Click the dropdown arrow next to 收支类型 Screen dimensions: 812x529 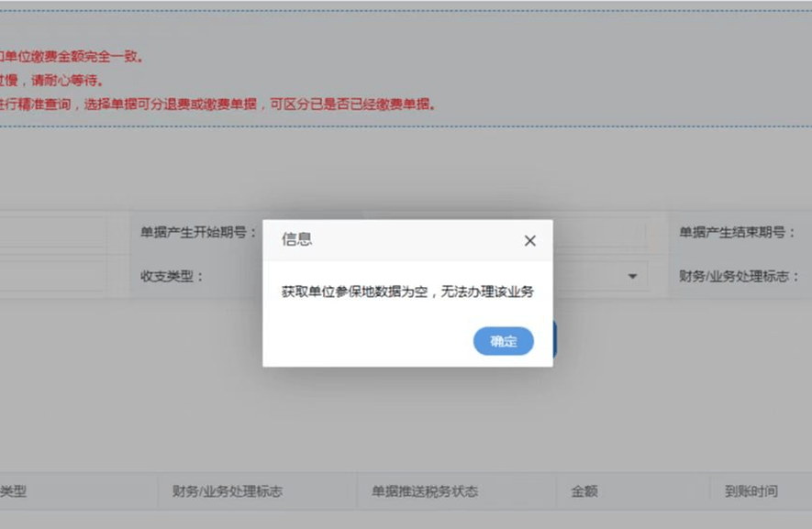(x=631, y=276)
